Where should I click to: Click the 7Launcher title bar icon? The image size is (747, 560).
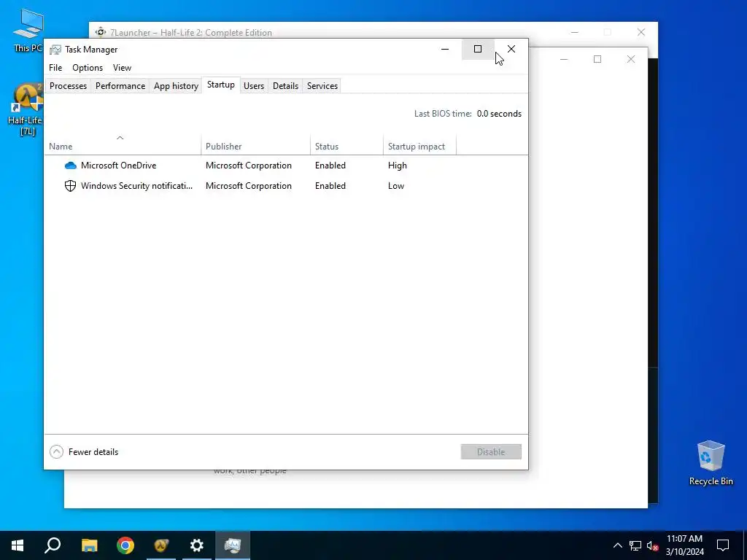[x=101, y=32]
